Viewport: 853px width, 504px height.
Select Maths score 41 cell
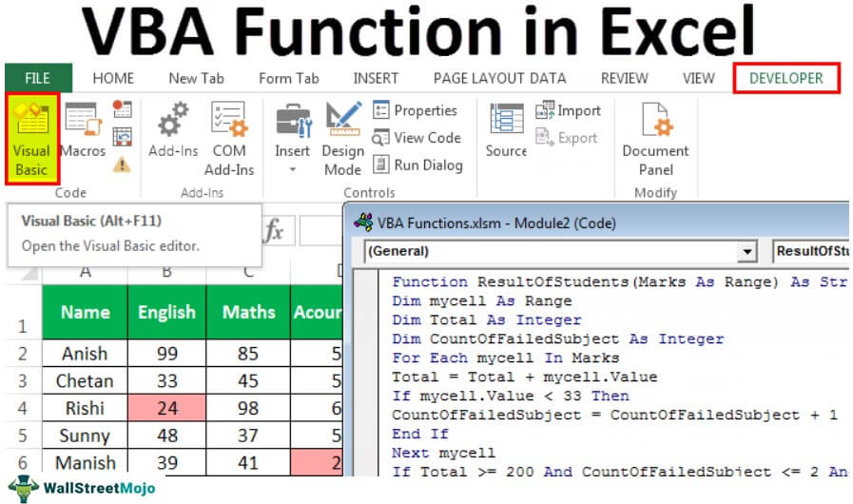click(x=248, y=461)
